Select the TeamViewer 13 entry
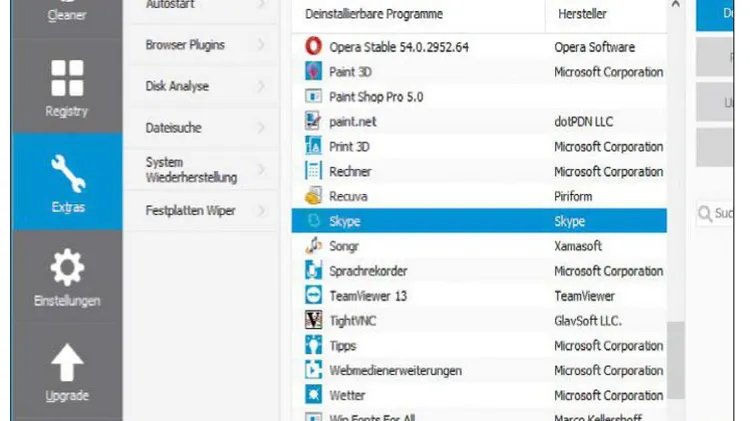This screenshot has height=421, width=750. [x=479, y=296]
